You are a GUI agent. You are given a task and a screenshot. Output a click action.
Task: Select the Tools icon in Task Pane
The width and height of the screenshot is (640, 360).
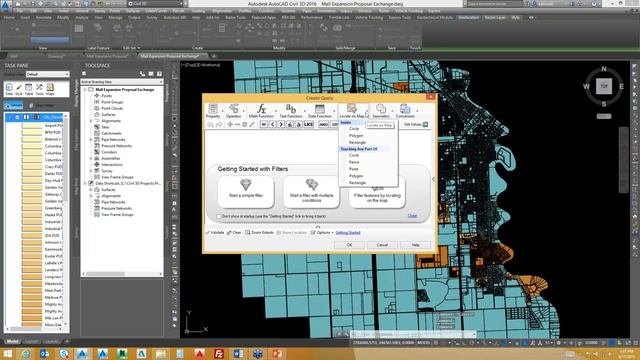click(x=39, y=88)
